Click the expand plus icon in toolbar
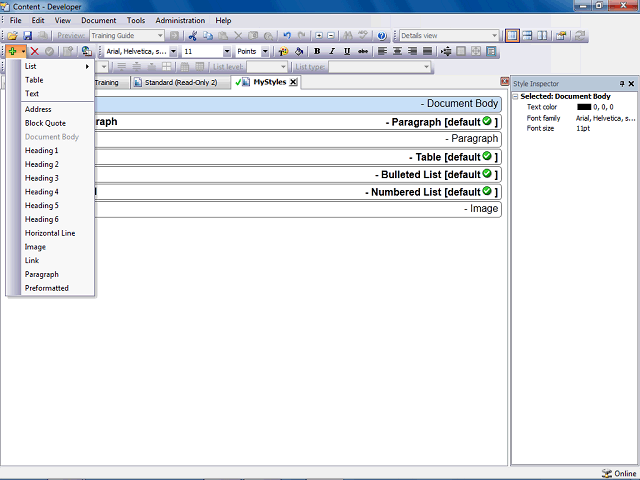Screen dimensions: 640x480 [x=319, y=36]
